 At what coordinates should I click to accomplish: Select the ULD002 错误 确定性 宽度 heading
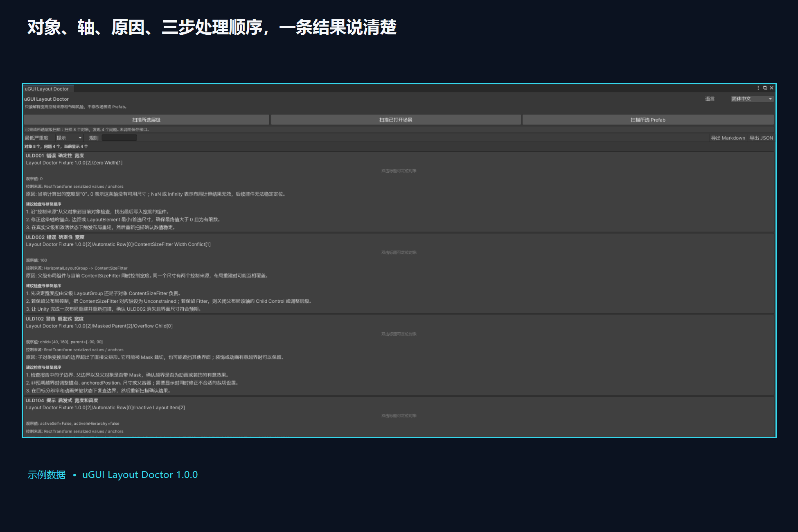55,237
